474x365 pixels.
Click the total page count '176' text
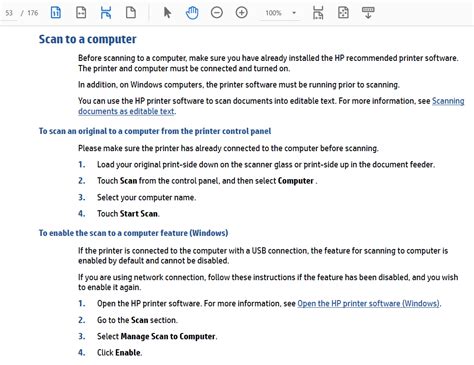click(x=33, y=13)
